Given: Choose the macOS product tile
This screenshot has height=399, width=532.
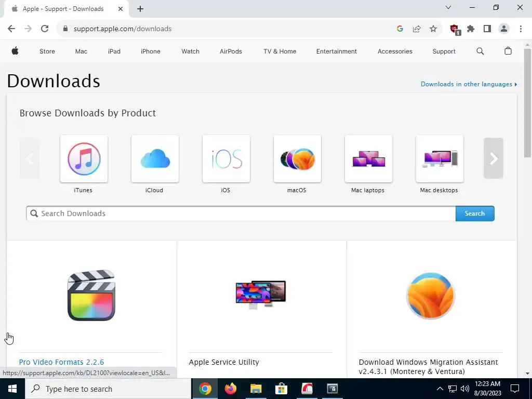Looking at the screenshot, I should tap(297, 159).
